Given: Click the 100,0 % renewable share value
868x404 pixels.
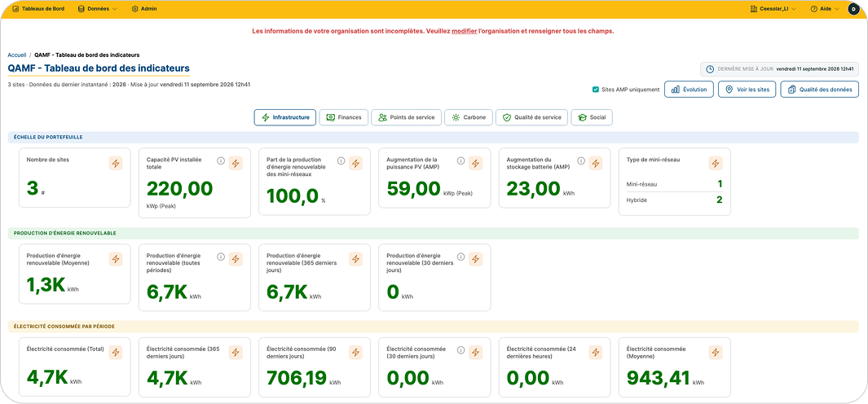Looking at the screenshot, I should coord(293,196).
